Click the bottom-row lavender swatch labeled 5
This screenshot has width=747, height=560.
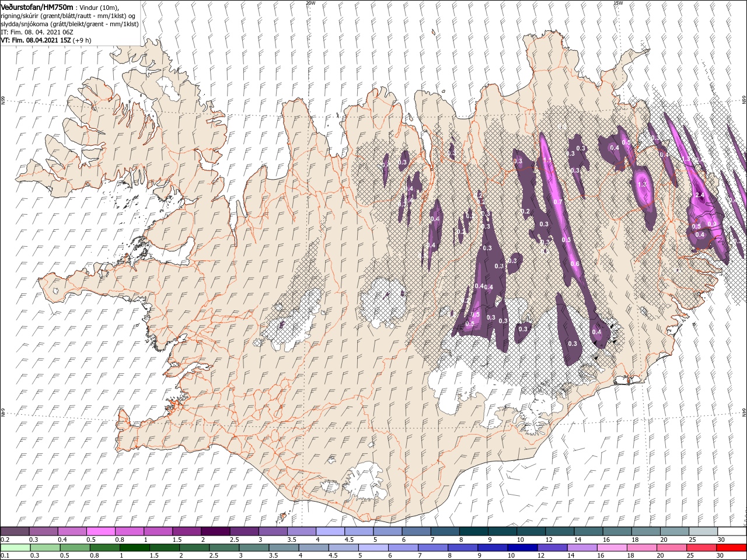[373, 548]
